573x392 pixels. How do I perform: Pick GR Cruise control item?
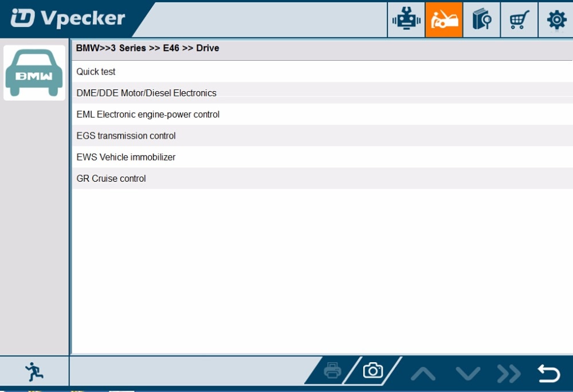111,179
